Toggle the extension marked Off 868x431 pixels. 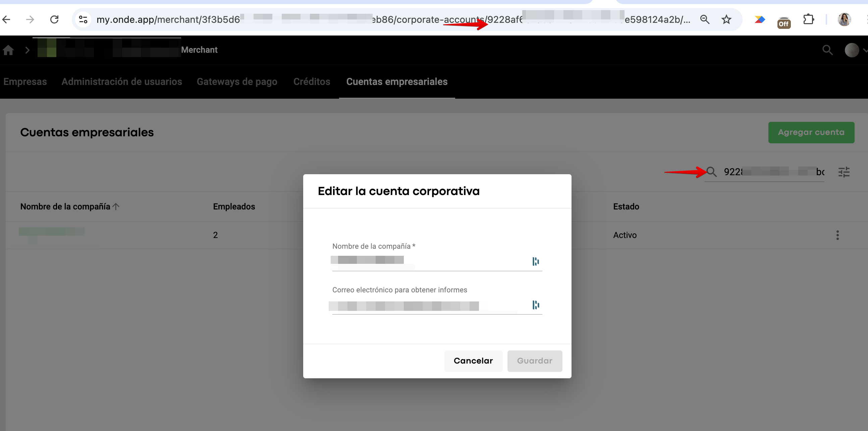pyautogui.click(x=784, y=22)
